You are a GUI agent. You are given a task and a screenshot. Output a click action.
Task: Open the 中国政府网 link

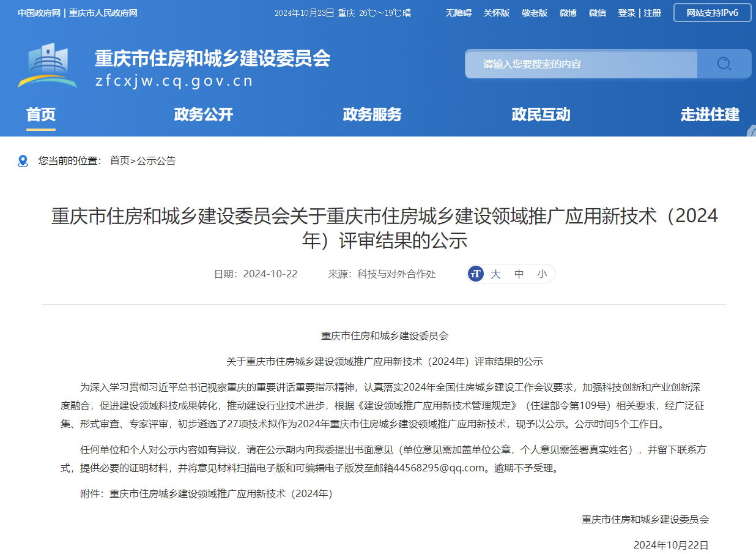(x=39, y=13)
